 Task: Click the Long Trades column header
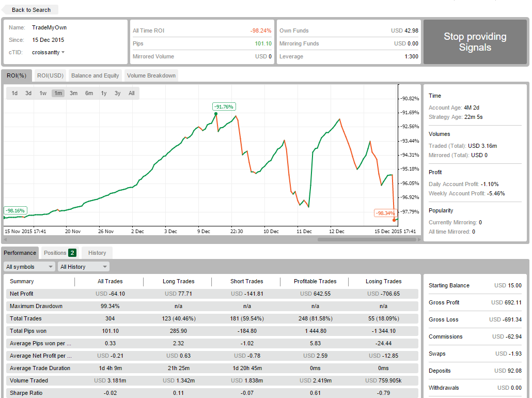(179, 281)
